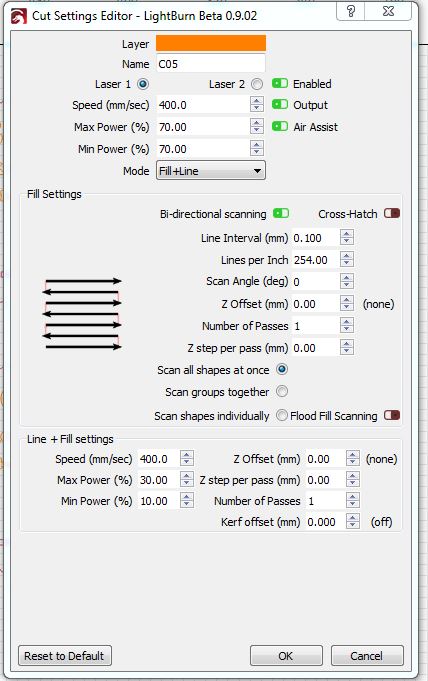Screen dimensions: 428x681
Task: Click the stepper on top Speed field
Action: 257,105
